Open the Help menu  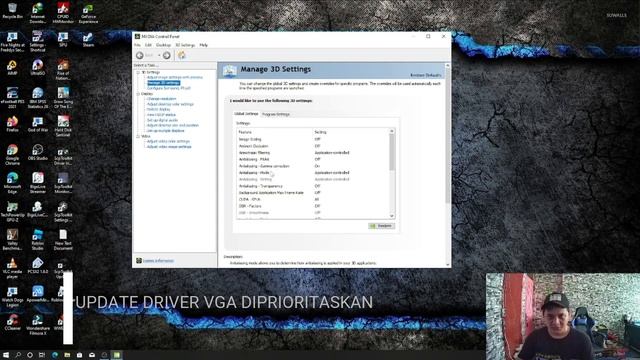204,45
